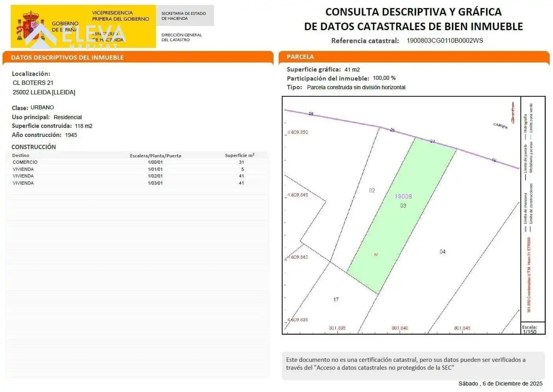The width and height of the screenshot is (553, 392).
Task: Select surface "5" in the 1/01/01 row
Action: [x=243, y=169]
